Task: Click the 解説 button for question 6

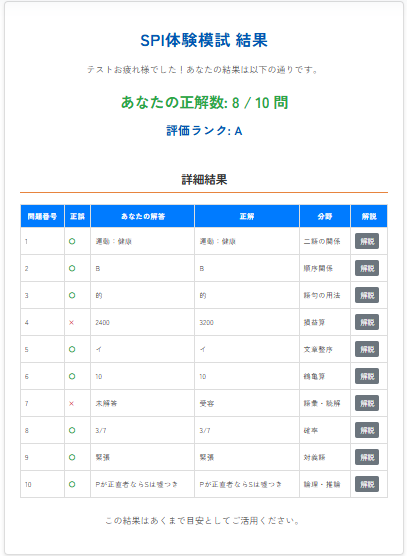Action: (x=367, y=376)
